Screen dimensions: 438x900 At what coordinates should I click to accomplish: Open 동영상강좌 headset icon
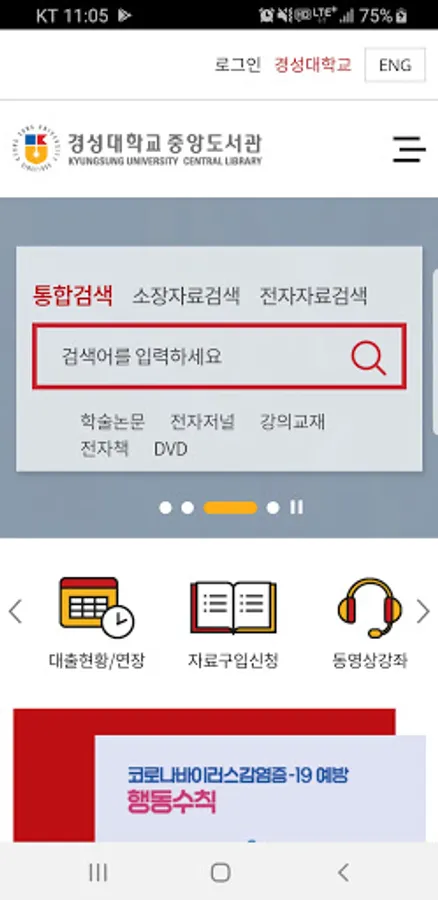point(370,607)
